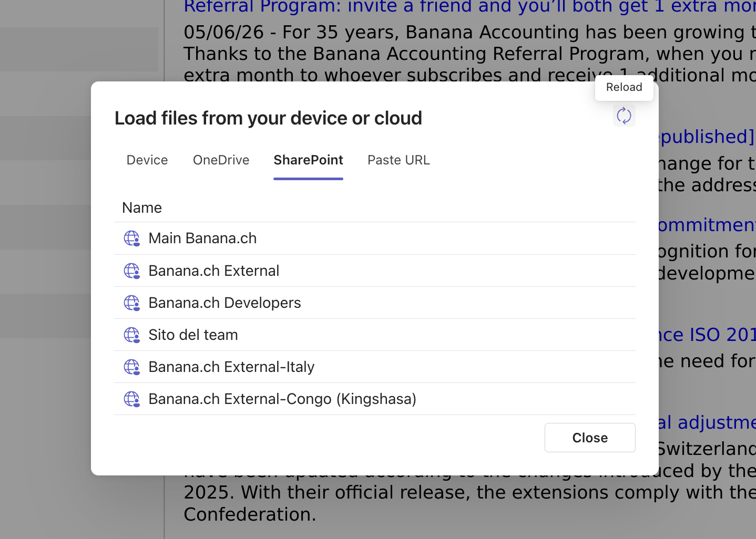
Task: Click the site icon beside Sito del team
Action: tap(131, 335)
